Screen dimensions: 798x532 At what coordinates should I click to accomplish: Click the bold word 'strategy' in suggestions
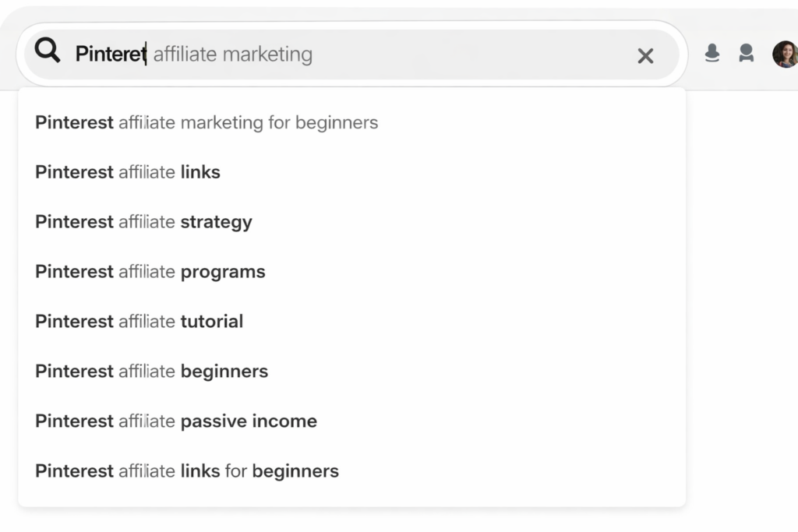[x=216, y=222]
